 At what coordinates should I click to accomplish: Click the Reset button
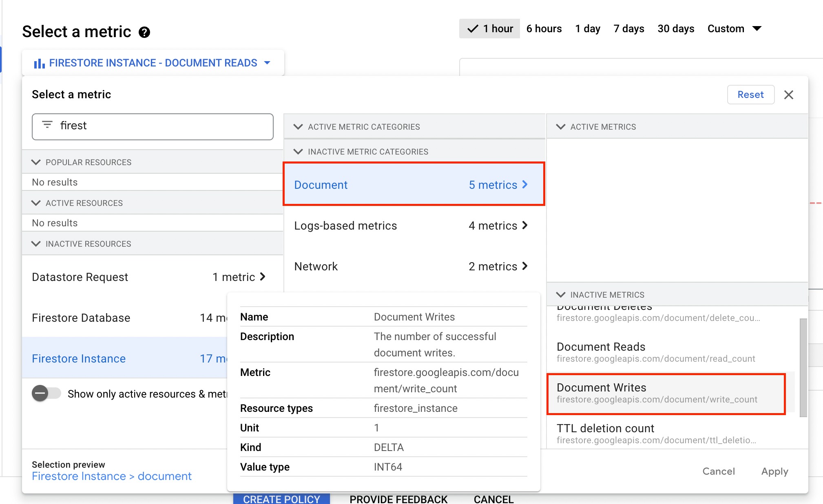tap(750, 95)
